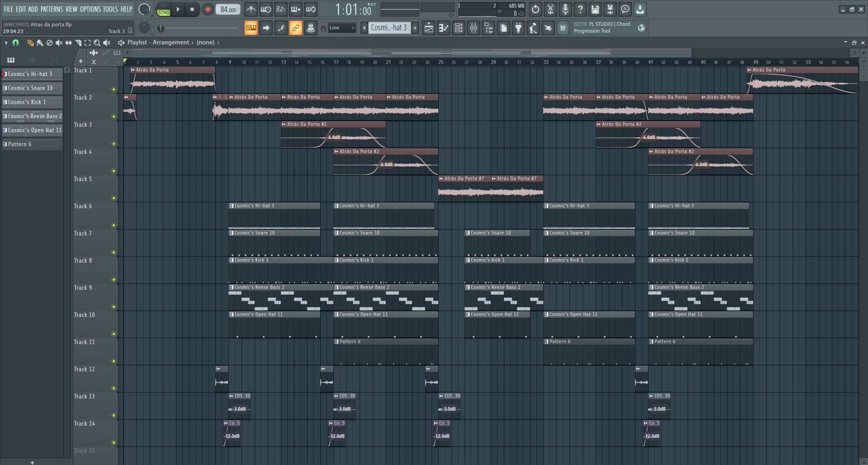
Task: Select Cosmic's Reese Bass 2 in picker
Action: 32,116
